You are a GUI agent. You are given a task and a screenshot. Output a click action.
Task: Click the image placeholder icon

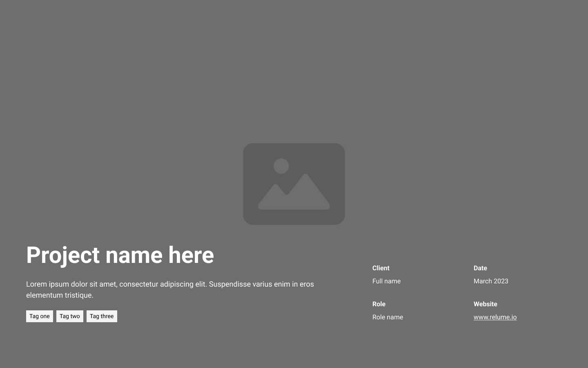pyautogui.click(x=294, y=184)
